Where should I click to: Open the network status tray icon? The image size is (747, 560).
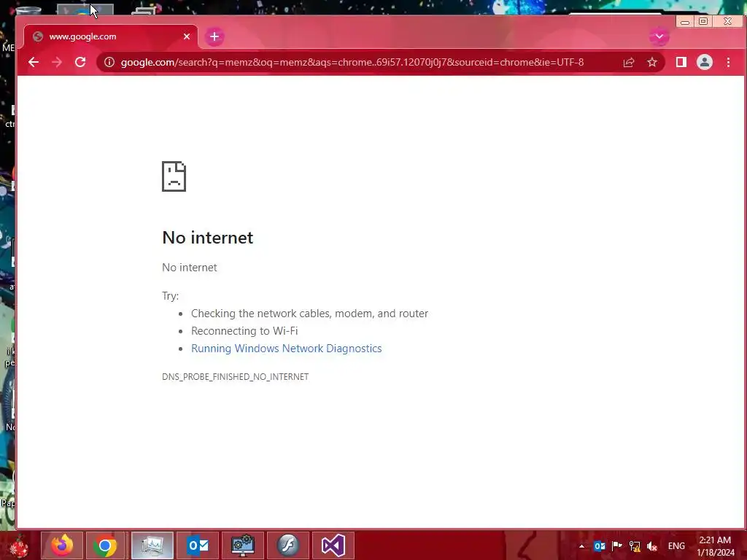pos(635,546)
